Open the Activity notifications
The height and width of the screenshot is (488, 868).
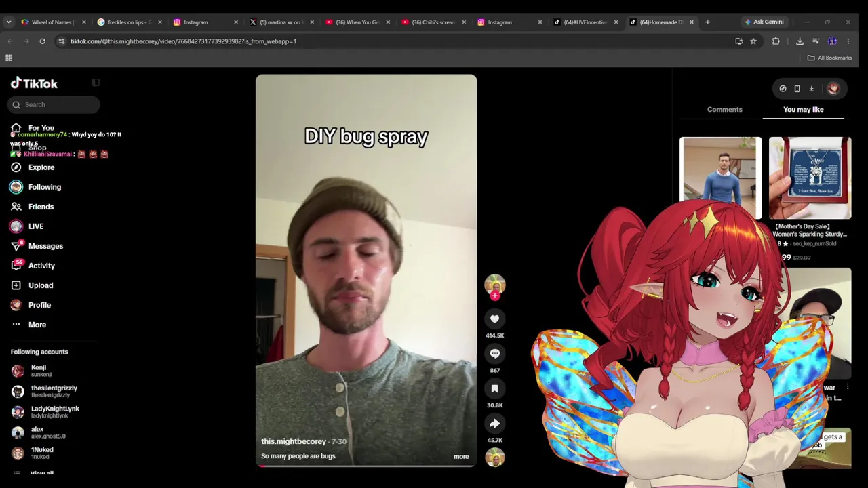click(x=41, y=266)
